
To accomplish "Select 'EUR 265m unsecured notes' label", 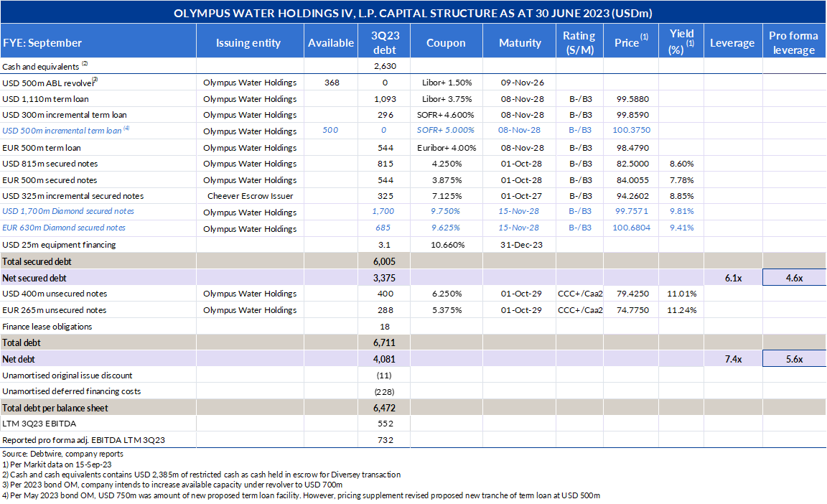I will [55, 310].
